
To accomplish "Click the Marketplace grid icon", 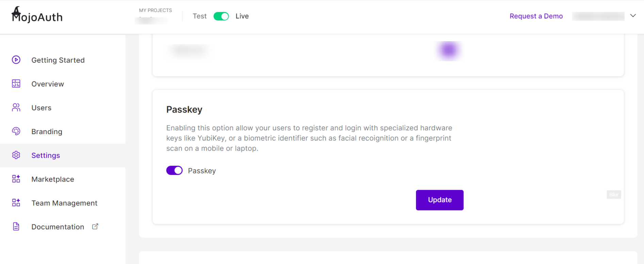I will 16,179.
